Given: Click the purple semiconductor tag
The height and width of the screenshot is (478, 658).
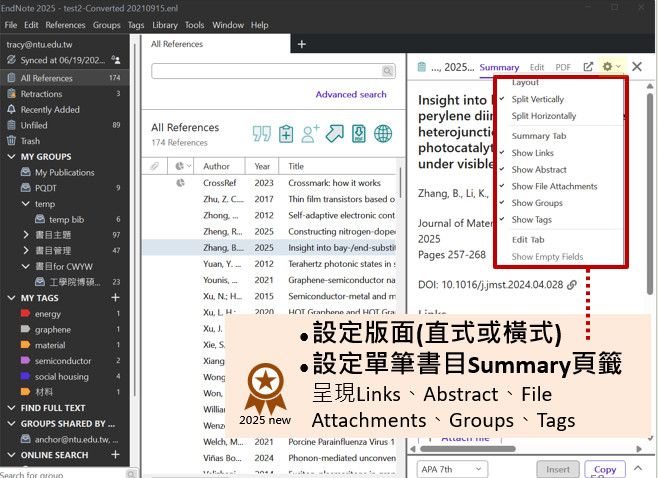Looking at the screenshot, I should pyautogui.click(x=25, y=360).
